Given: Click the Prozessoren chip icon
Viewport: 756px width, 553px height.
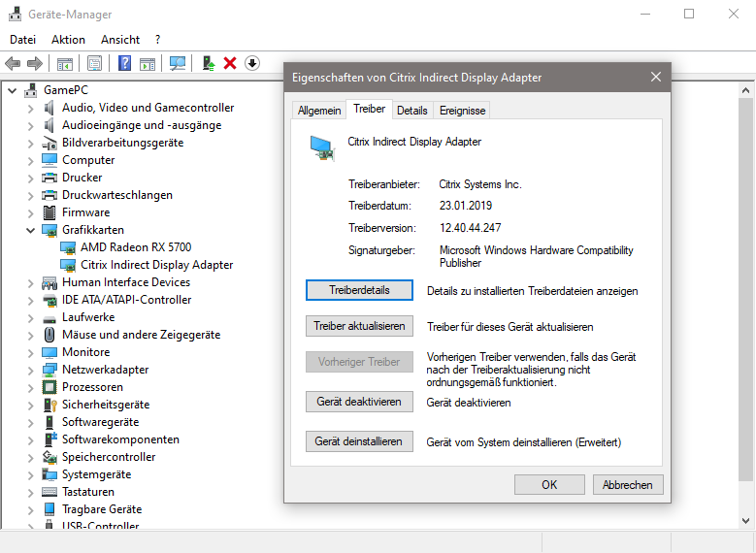Looking at the screenshot, I should pos(49,387).
